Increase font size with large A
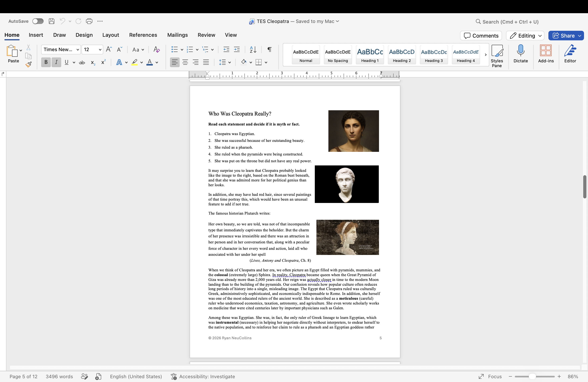Viewport: 588px width, 382px height. pos(109,50)
